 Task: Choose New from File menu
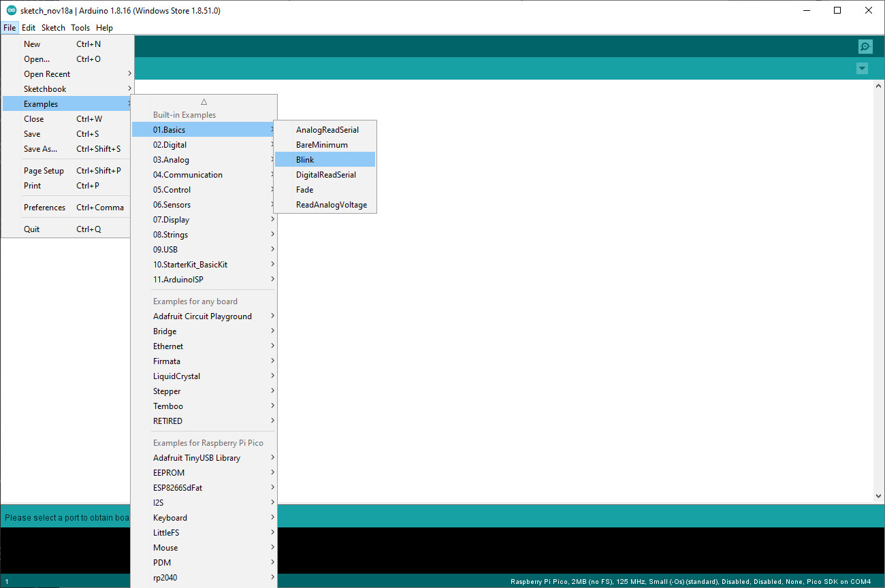[68, 44]
